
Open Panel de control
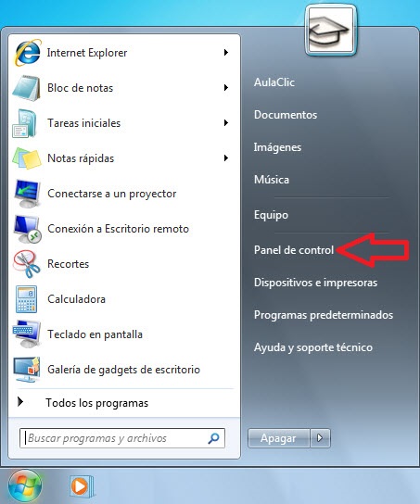pyautogui.click(x=294, y=250)
